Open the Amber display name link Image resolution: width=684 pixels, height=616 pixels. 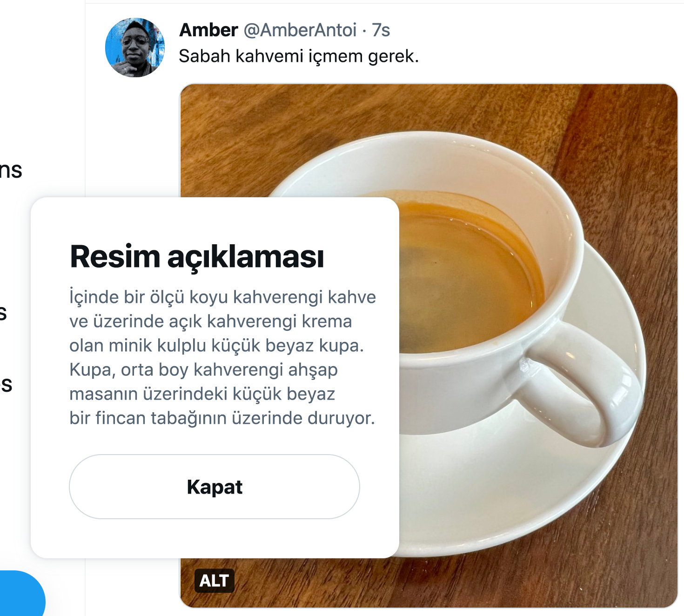(x=208, y=30)
